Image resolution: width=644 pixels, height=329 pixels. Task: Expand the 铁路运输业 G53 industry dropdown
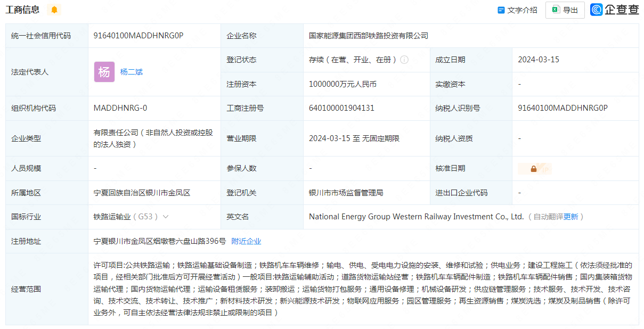tap(166, 217)
